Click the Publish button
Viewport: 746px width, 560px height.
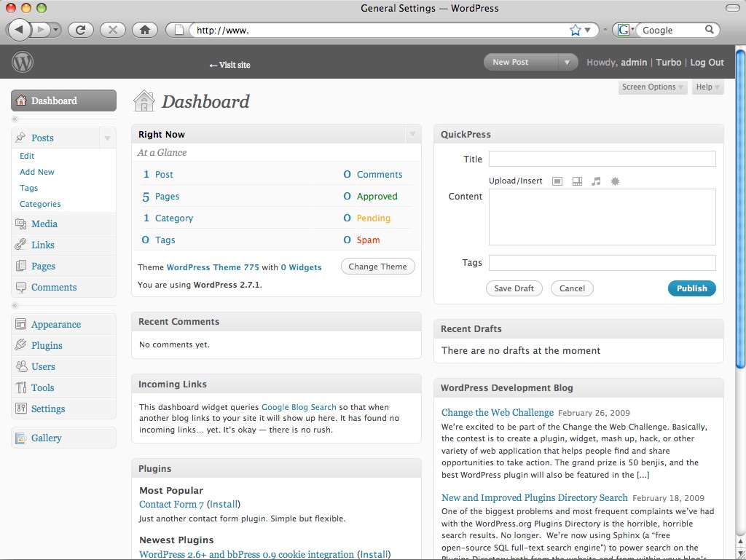(x=692, y=288)
